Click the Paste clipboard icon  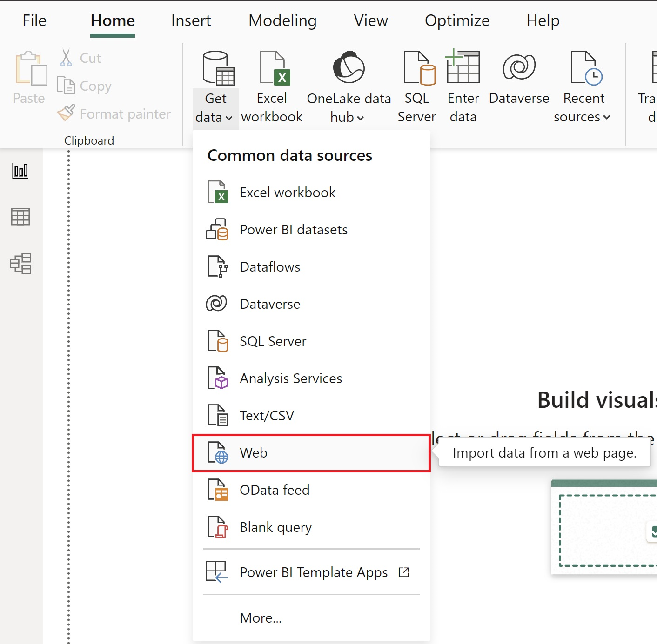[31, 68]
